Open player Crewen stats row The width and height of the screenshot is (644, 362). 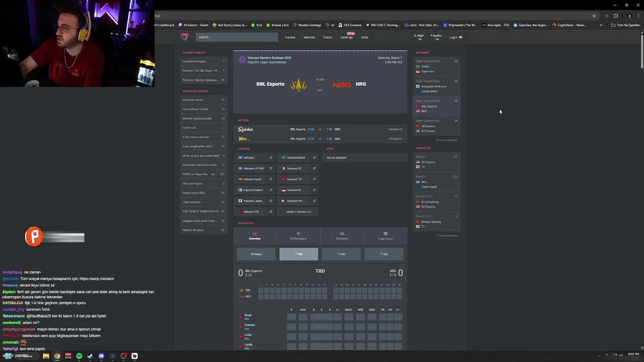click(319, 326)
